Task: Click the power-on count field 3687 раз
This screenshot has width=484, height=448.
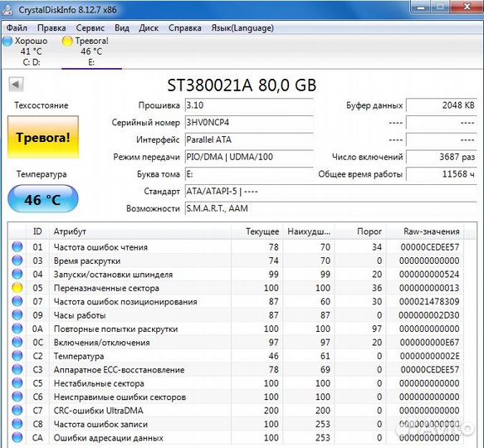Action: (x=442, y=157)
